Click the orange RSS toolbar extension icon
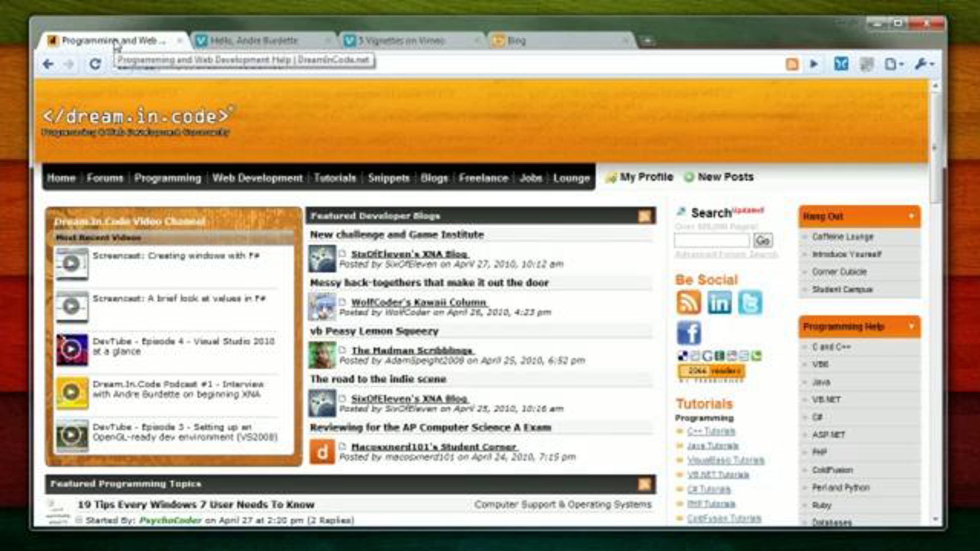The width and height of the screenshot is (980, 551). point(792,64)
